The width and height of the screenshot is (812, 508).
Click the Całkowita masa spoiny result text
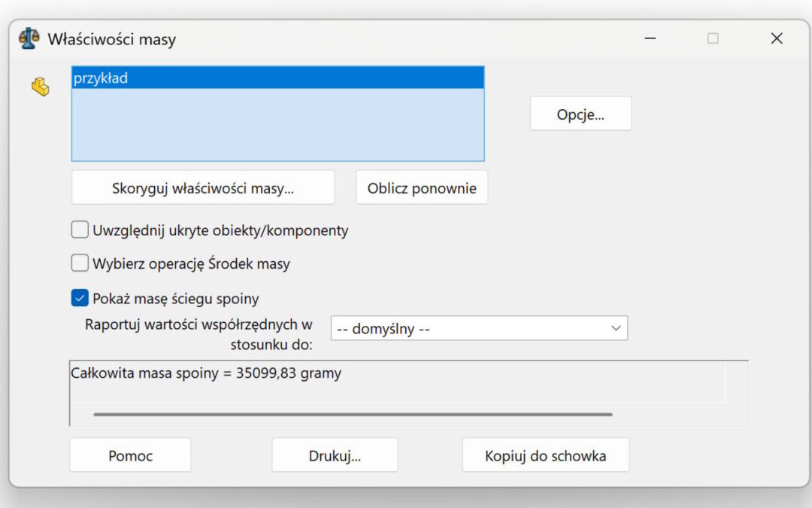[x=206, y=373]
